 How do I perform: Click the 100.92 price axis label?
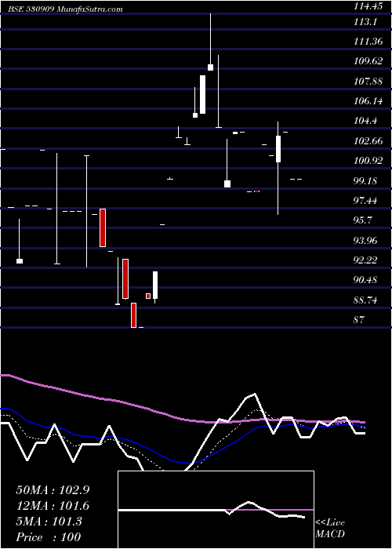368,161
